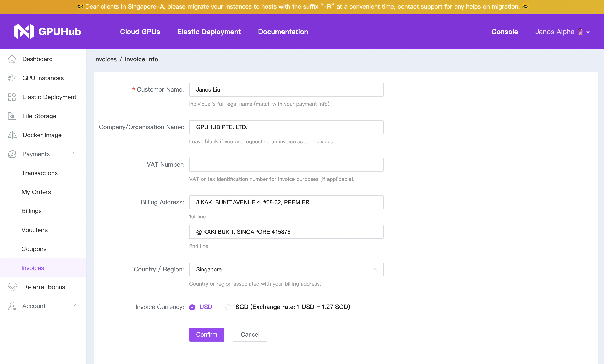
Task: Click the Payments coin icon
Action: click(x=12, y=154)
